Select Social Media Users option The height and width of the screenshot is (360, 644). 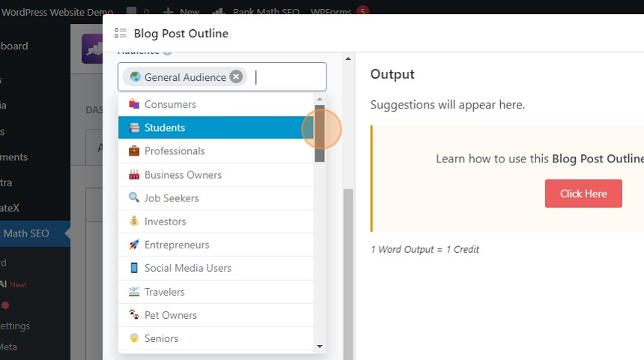(216, 268)
